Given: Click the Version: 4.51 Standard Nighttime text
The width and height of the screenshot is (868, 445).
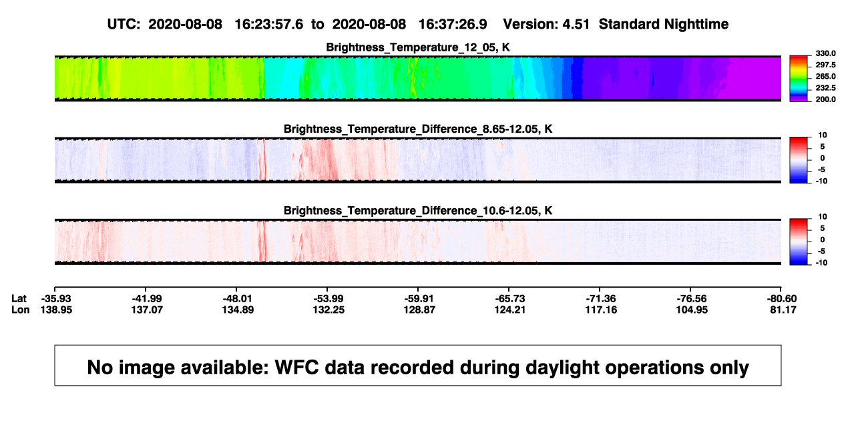Looking at the screenshot, I should tap(616, 25).
